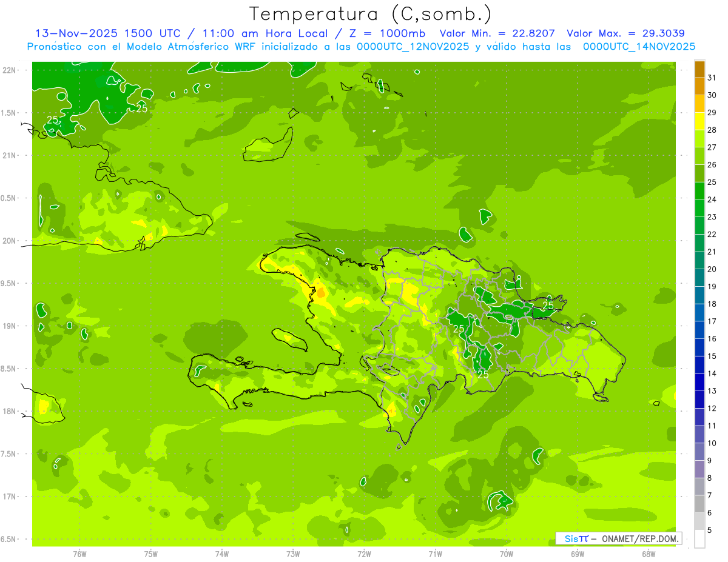The width and height of the screenshot is (728, 562).
Task: Select the latitude label "6.5N"
Action: click(8, 539)
